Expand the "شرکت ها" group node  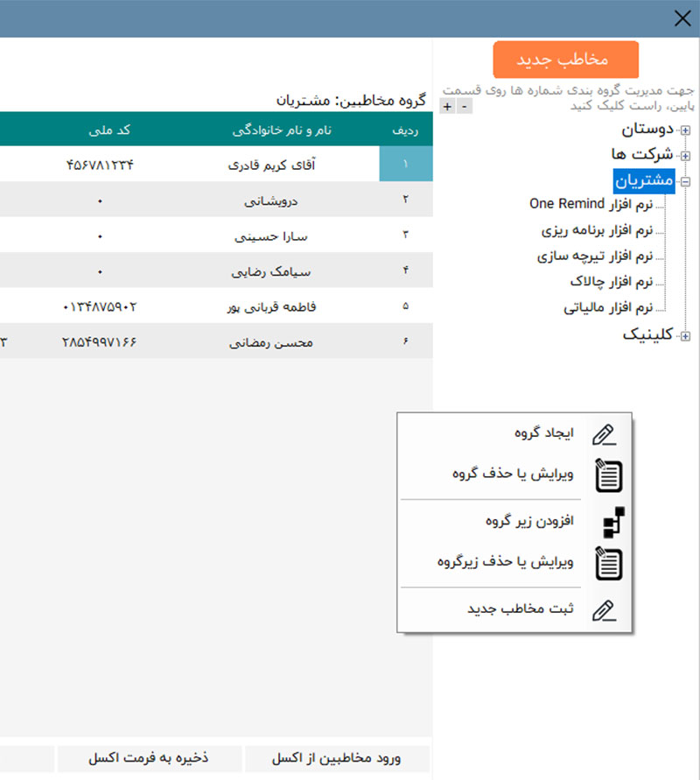[685, 155]
